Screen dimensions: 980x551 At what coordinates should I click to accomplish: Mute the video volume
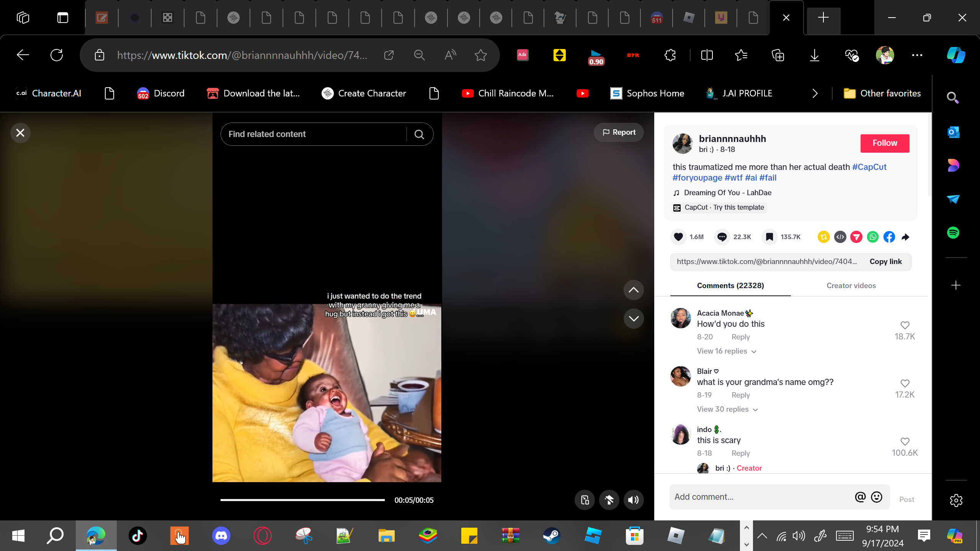[634, 500]
